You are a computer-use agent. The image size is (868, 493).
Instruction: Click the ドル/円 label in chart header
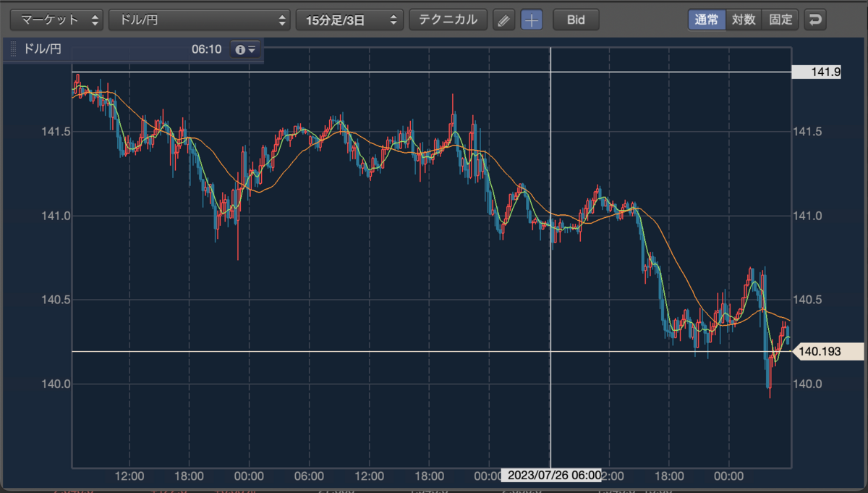coord(43,50)
